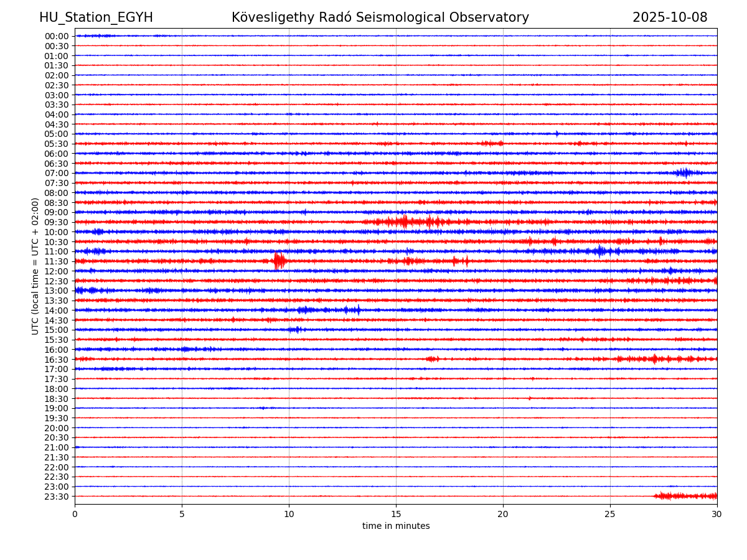Image resolution: width=747 pixels, height=560 pixels.
Task: Click the Kövesligethy Radó Seismological Observatory title
Action: point(380,17)
